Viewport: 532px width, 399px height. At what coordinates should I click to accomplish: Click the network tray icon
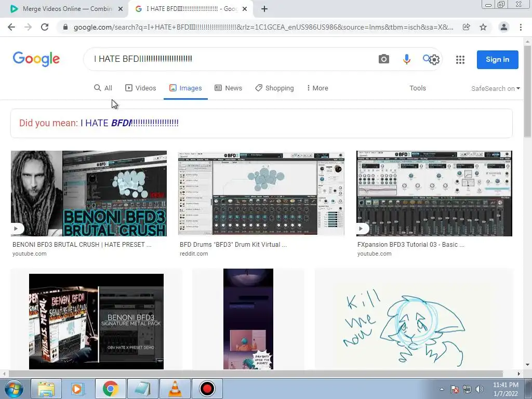tap(467, 389)
